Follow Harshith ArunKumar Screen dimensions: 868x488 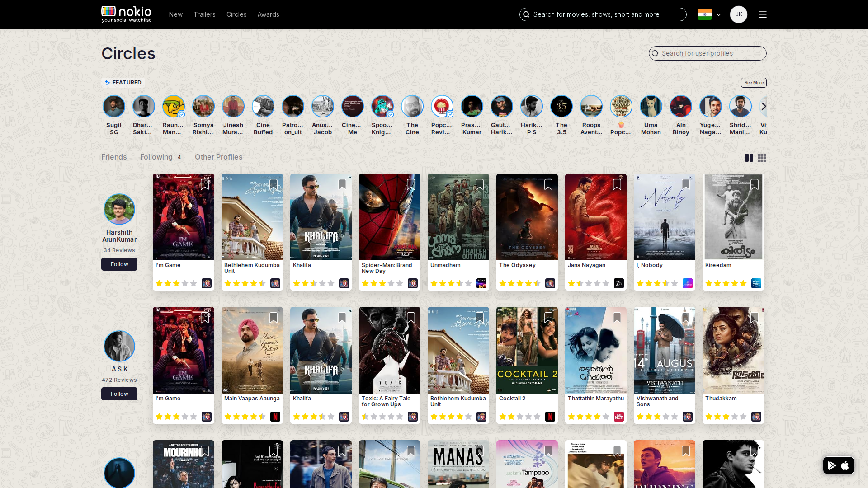tap(119, 264)
